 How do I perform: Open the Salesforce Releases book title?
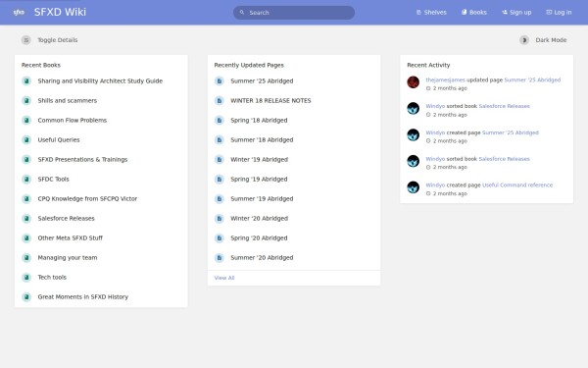pos(66,218)
